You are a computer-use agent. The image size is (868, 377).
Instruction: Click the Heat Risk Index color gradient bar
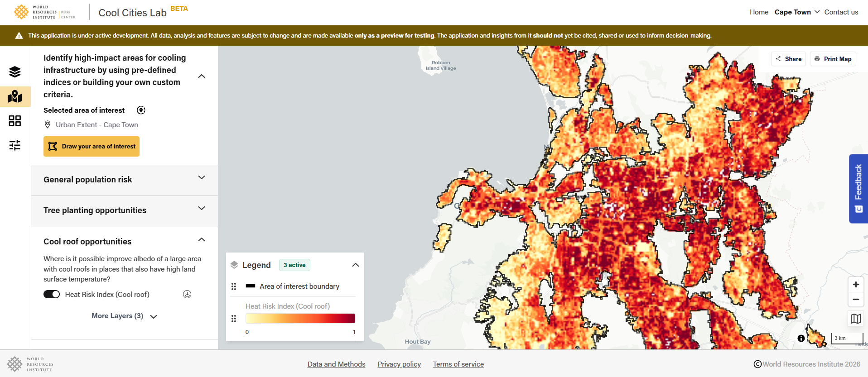300,319
